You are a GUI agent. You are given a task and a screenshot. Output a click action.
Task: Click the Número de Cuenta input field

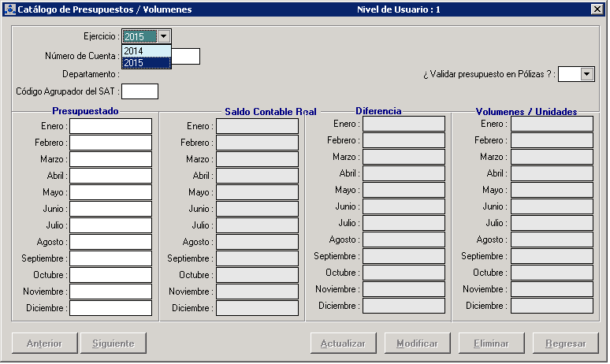click(185, 56)
